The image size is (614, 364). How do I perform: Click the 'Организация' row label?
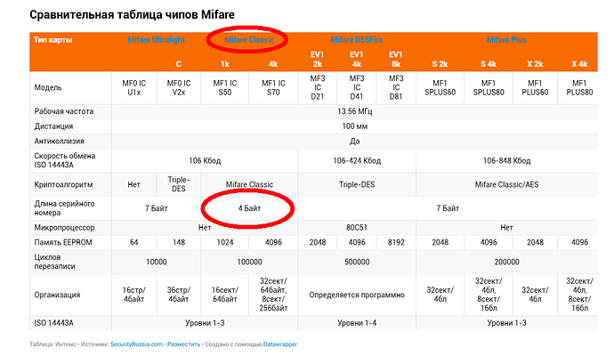point(57,295)
